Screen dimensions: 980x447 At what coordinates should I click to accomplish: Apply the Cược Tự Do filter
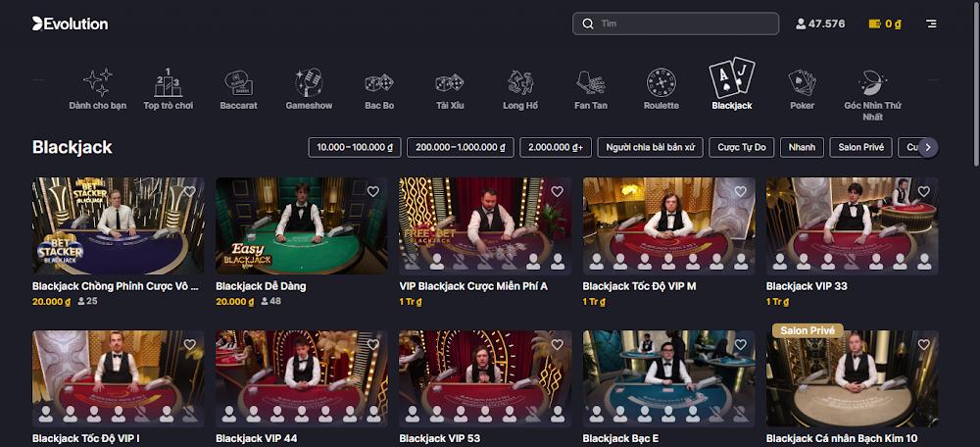(x=741, y=148)
